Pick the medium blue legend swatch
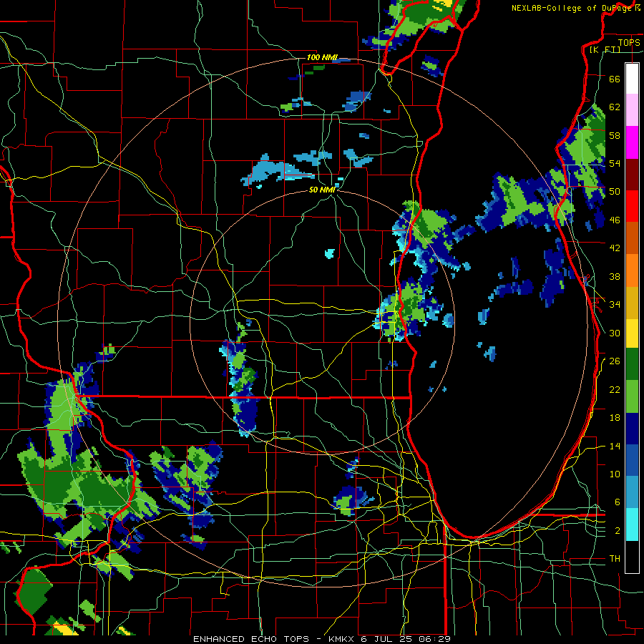This screenshot has height=644, width=644. (632, 460)
